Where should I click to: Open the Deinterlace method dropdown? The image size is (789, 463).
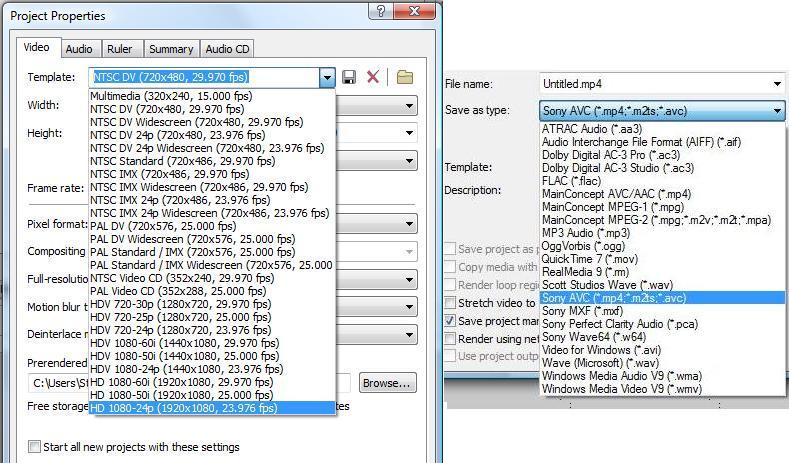[409, 335]
